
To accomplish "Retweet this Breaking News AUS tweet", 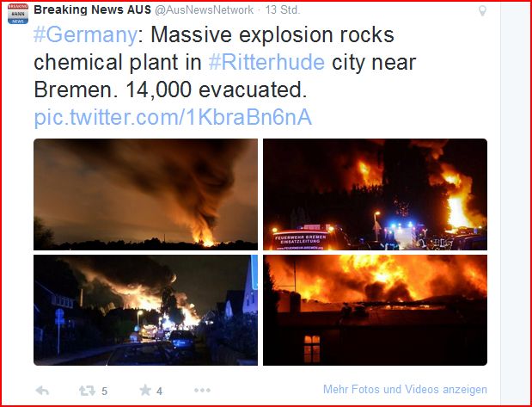I will point(87,391).
